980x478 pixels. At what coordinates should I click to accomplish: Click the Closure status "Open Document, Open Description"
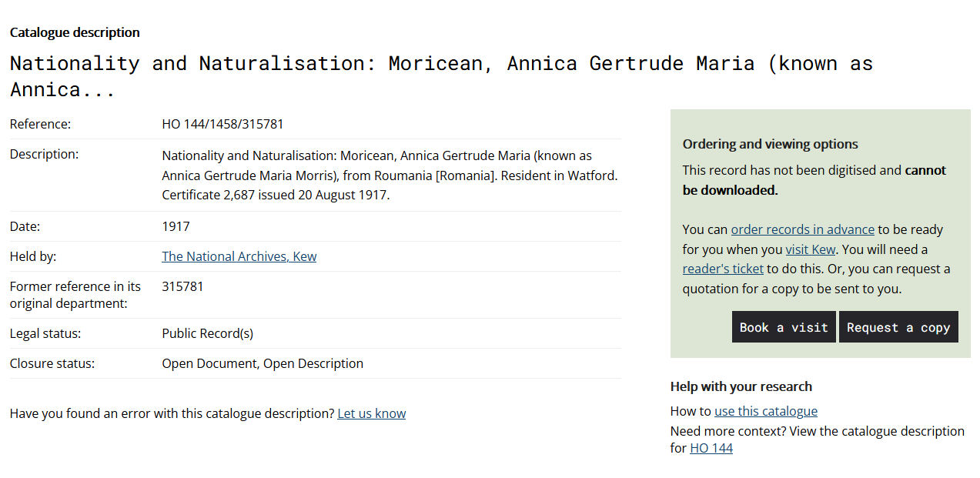tap(262, 363)
